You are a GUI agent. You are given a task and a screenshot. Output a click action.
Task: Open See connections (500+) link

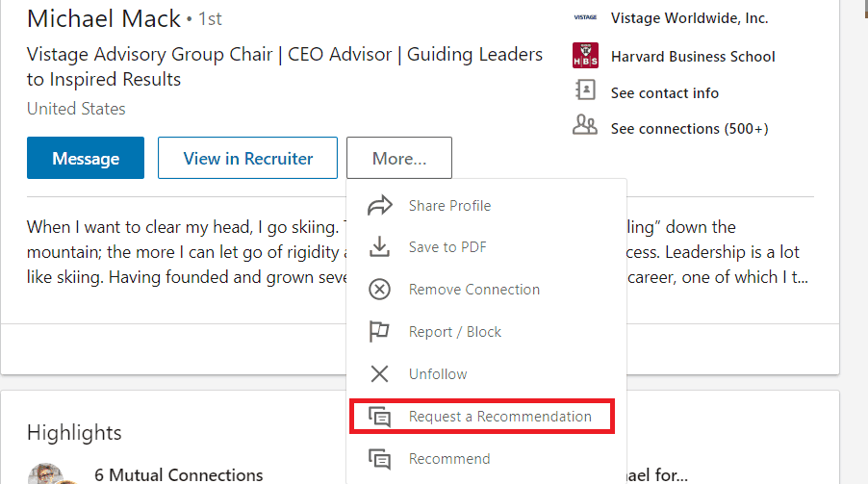coord(689,129)
